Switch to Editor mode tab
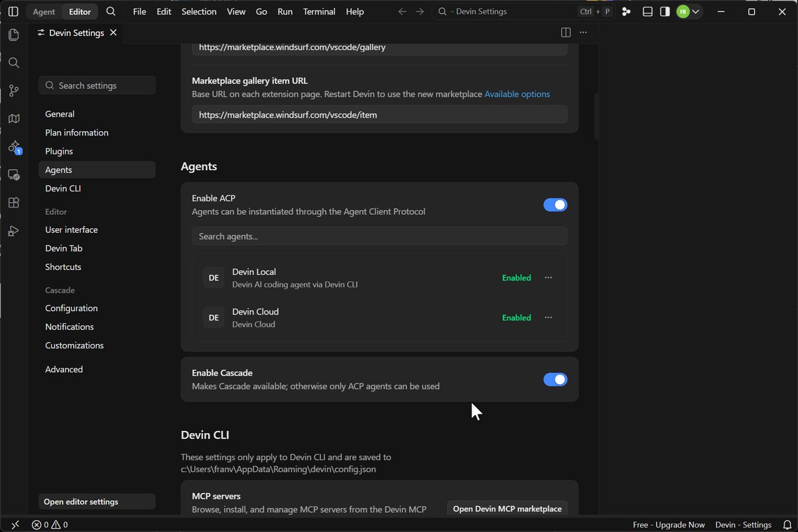 click(80, 11)
